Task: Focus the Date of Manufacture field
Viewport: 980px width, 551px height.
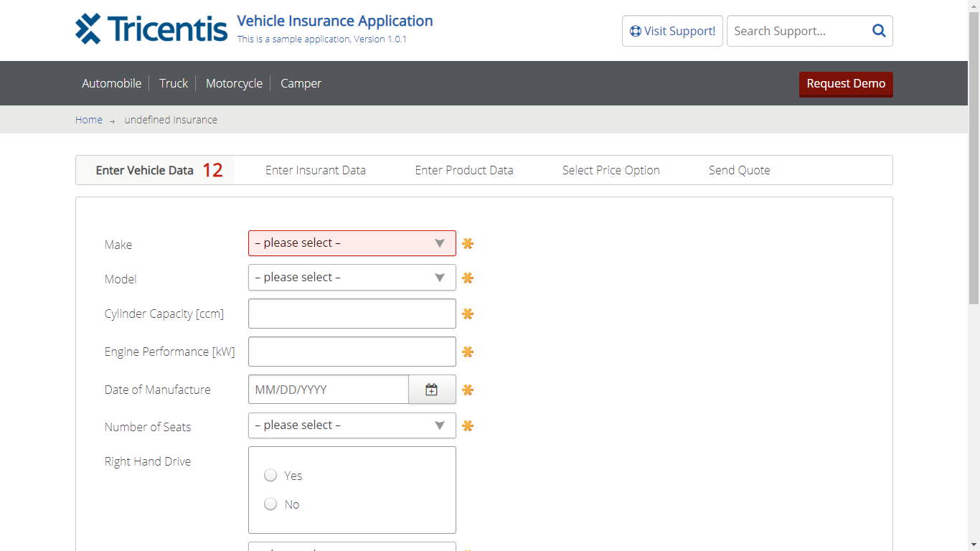Action: click(x=329, y=390)
